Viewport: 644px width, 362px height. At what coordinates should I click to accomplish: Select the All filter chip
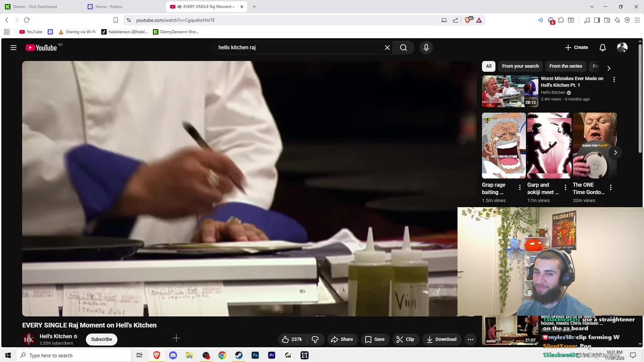point(489,66)
